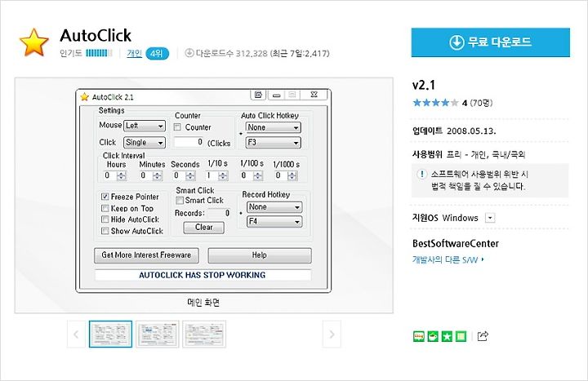
Task: Open developer's other software link
Action: pos(448,259)
